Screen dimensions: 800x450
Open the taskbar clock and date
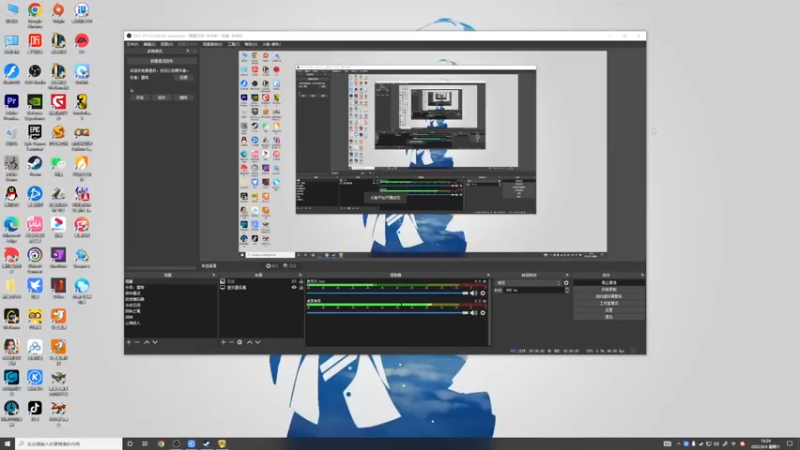766,444
